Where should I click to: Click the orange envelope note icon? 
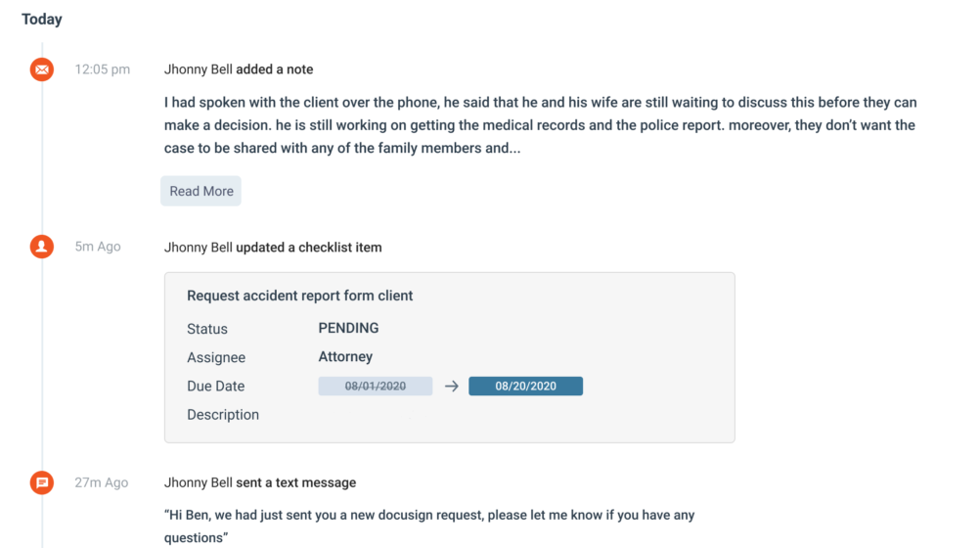pyautogui.click(x=42, y=69)
